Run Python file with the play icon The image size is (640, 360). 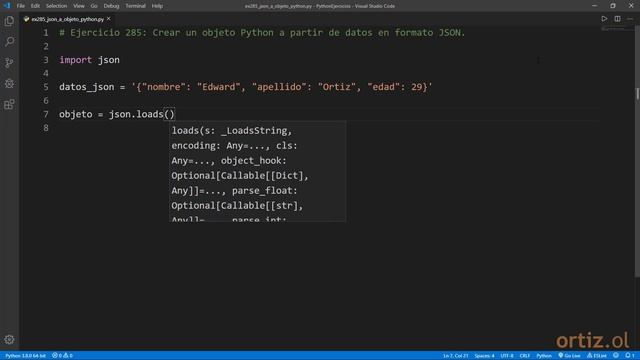604,19
